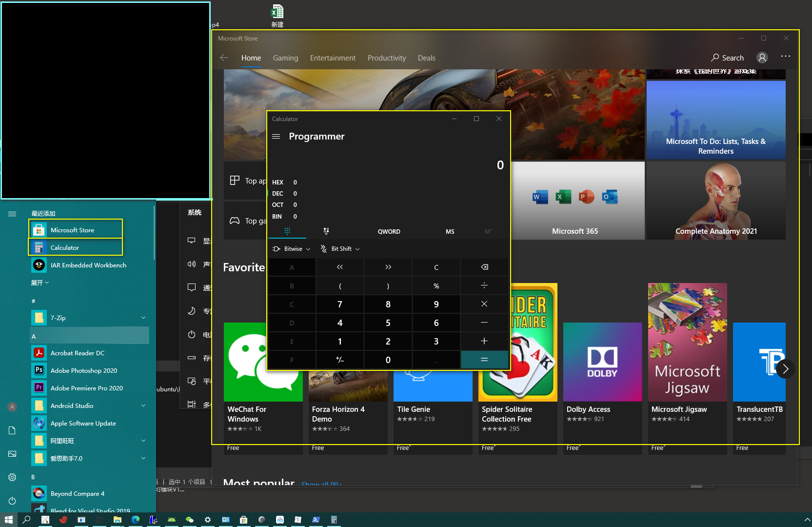Select the full keypad icon in Calculator

[287, 231]
